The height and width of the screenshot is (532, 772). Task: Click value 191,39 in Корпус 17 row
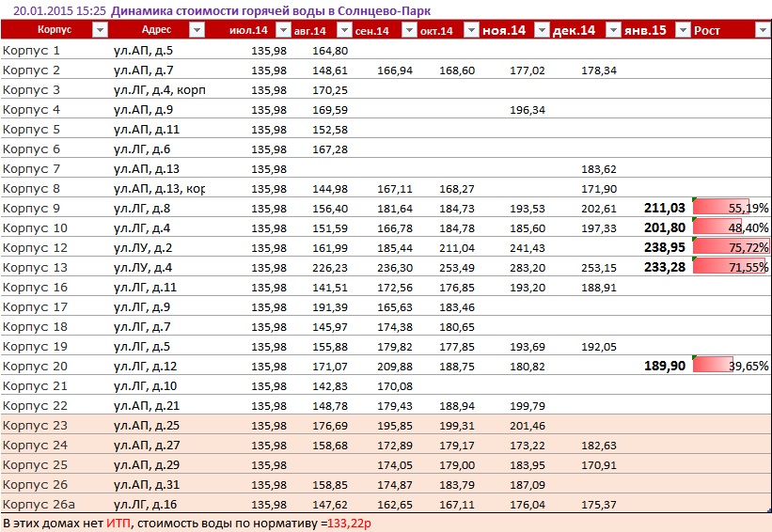pos(330,306)
